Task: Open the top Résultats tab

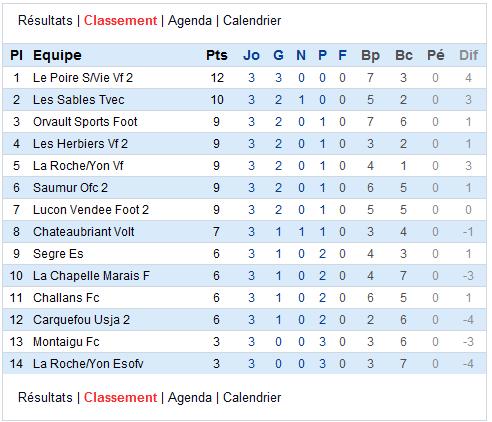Action: pos(45,21)
